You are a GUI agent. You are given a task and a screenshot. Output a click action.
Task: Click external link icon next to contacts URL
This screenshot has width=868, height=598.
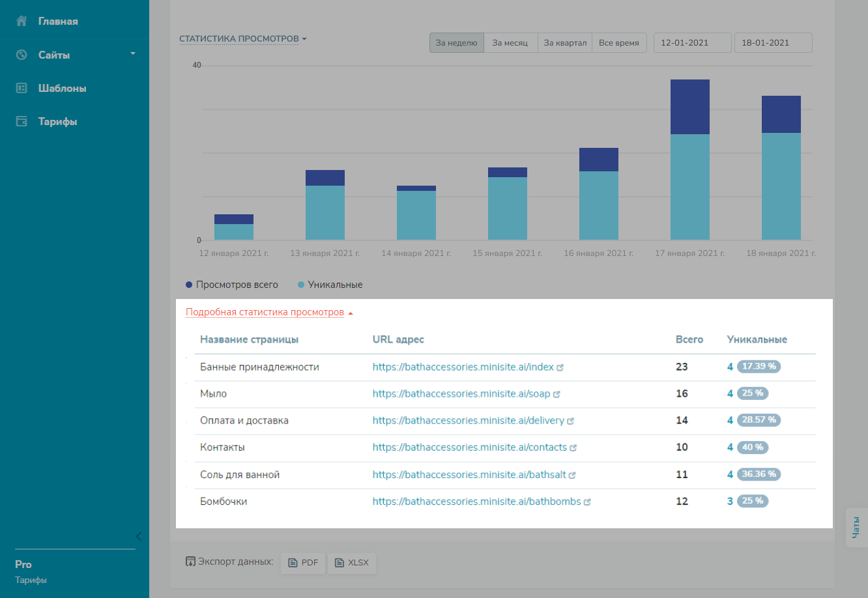click(573, 448)
